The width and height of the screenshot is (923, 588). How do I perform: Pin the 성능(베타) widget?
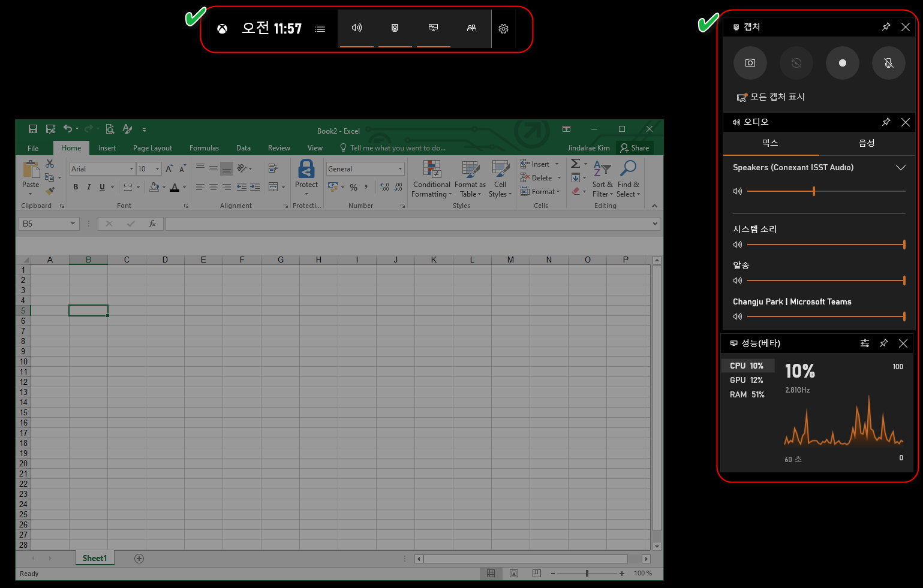[883, 343]
